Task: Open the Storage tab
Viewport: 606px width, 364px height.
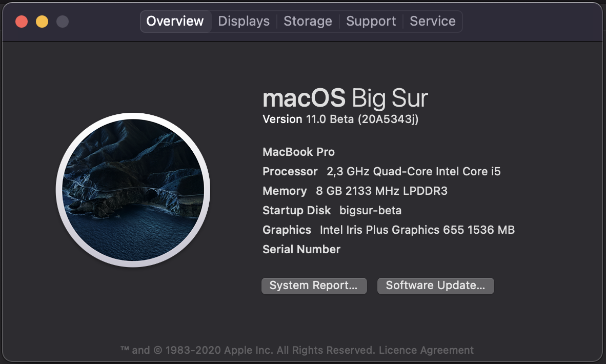Action: click(x=308, y=22)
